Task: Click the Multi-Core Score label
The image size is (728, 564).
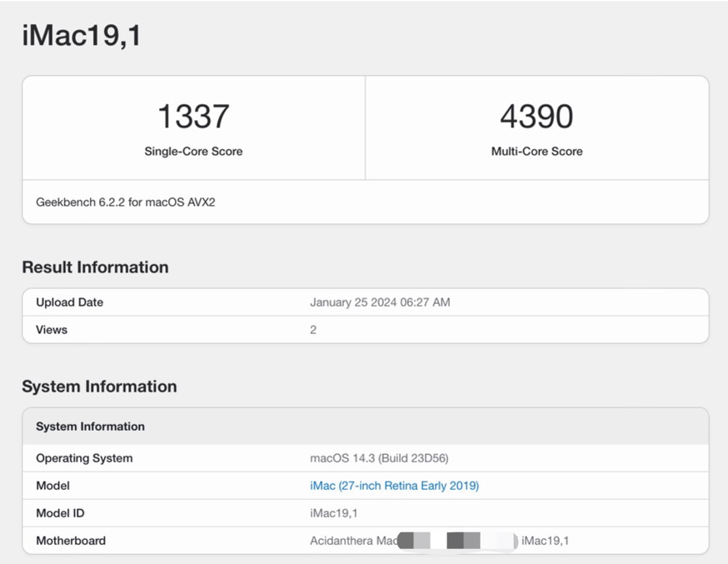Action: pos(536,152)
